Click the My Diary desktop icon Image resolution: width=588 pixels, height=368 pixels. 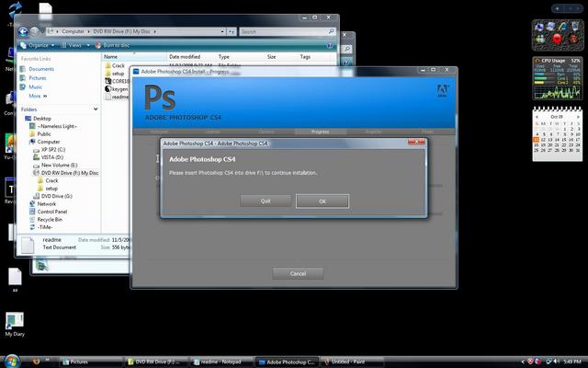[15, 324]
